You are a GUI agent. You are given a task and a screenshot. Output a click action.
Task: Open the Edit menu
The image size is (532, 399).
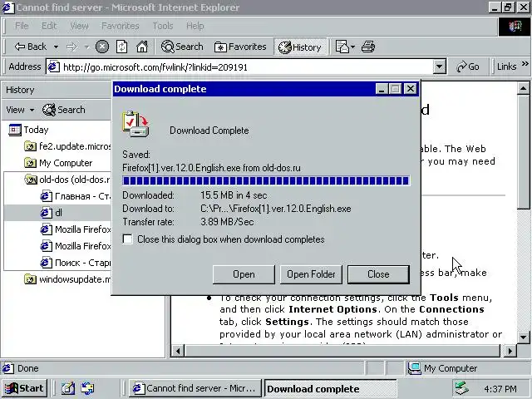(x=49, y=26)
